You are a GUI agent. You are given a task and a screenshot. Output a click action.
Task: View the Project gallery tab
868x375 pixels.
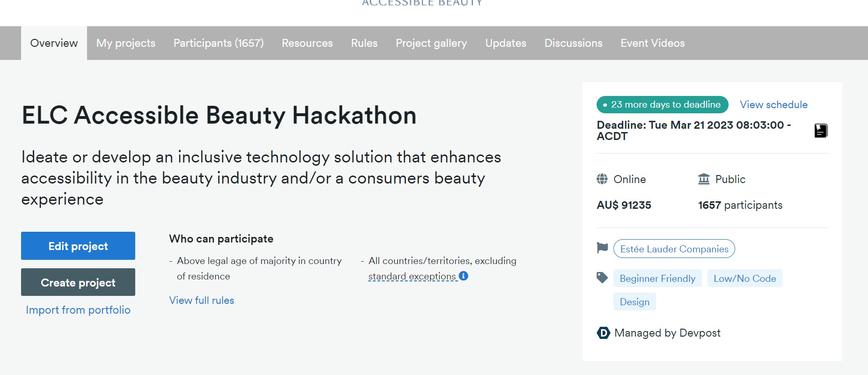point(431,43)
